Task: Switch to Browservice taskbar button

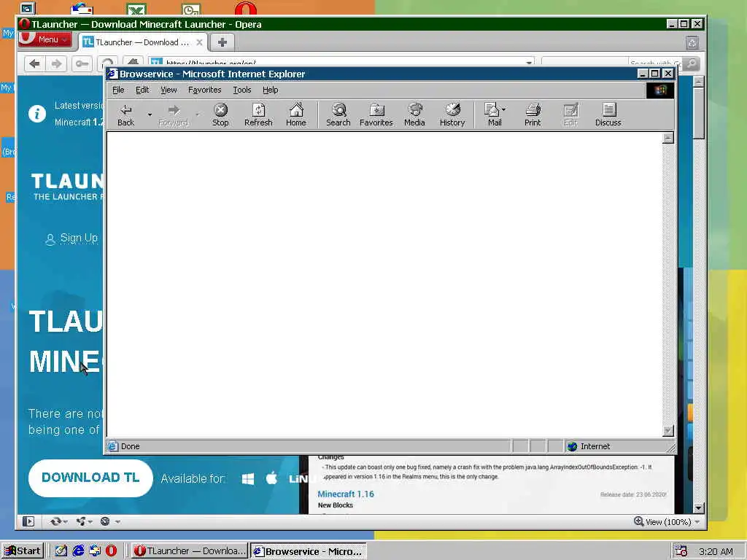Action: click(x=309, y=551)
